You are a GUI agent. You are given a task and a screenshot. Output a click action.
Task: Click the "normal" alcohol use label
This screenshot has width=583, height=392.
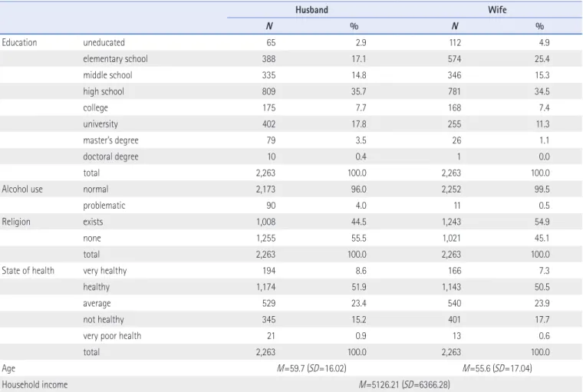point(96,189)
